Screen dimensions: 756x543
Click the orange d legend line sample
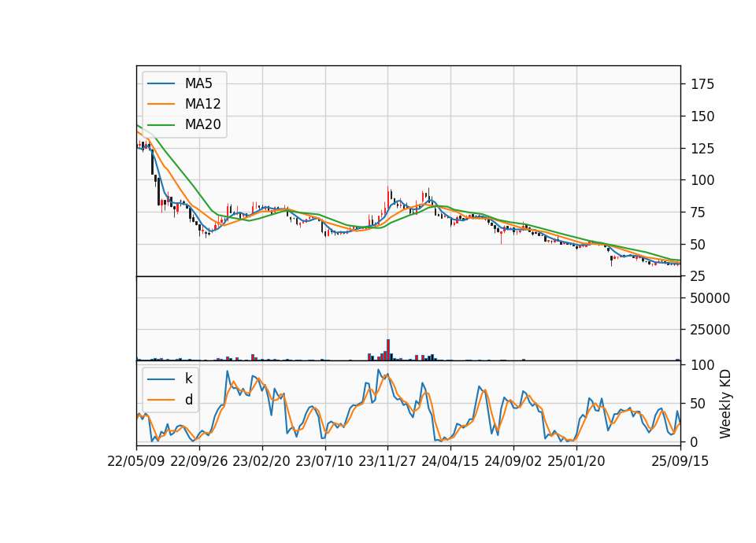tap(161, 400)
